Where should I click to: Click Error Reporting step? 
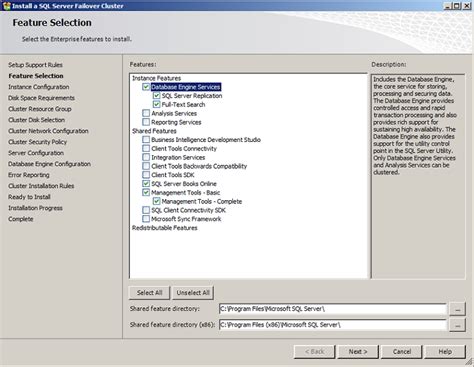tap(29, 175)
